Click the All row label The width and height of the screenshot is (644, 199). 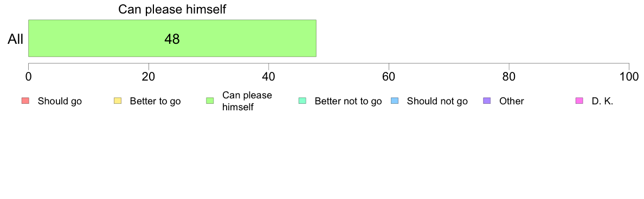[x=16, y=39]
